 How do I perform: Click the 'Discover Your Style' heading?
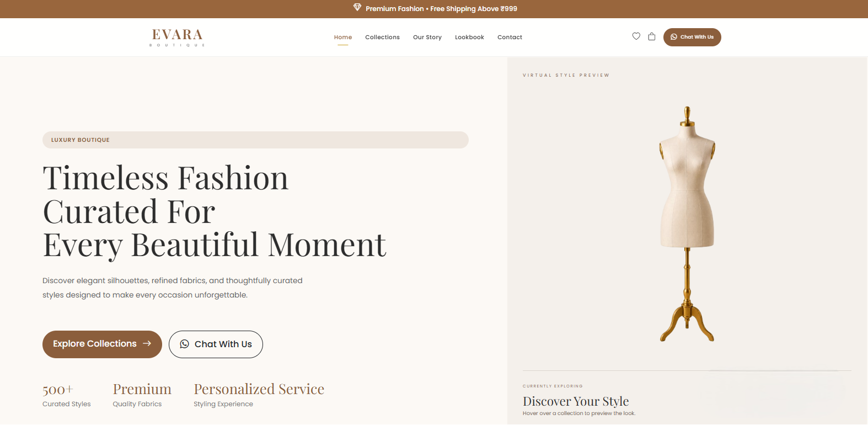tap(576, 401)
